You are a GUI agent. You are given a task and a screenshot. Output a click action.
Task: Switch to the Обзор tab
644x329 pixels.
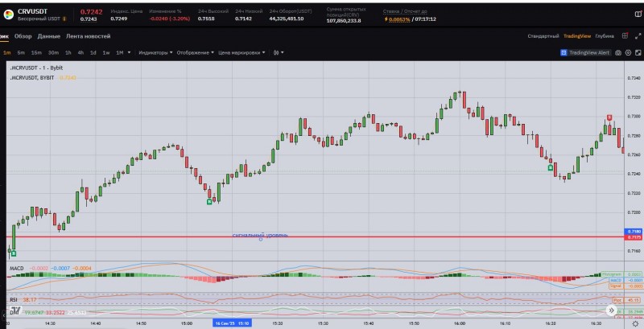(23, 36)
